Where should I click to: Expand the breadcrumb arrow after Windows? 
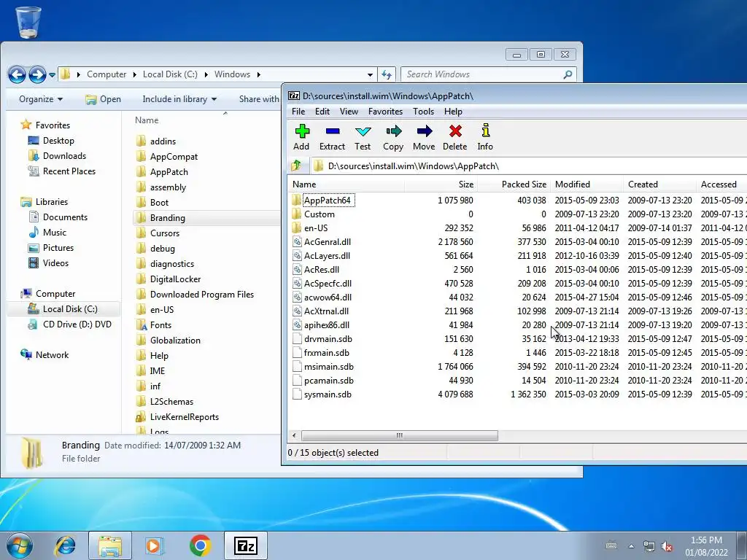click(x=259, y=74)
